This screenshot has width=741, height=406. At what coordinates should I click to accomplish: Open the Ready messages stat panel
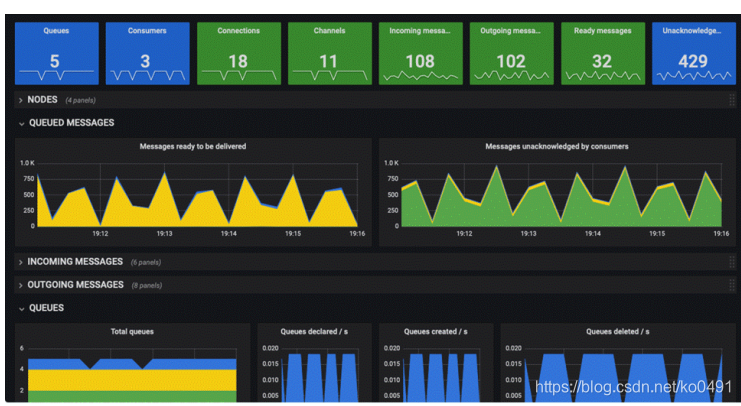pyautogui.click(x=603, y=53)
